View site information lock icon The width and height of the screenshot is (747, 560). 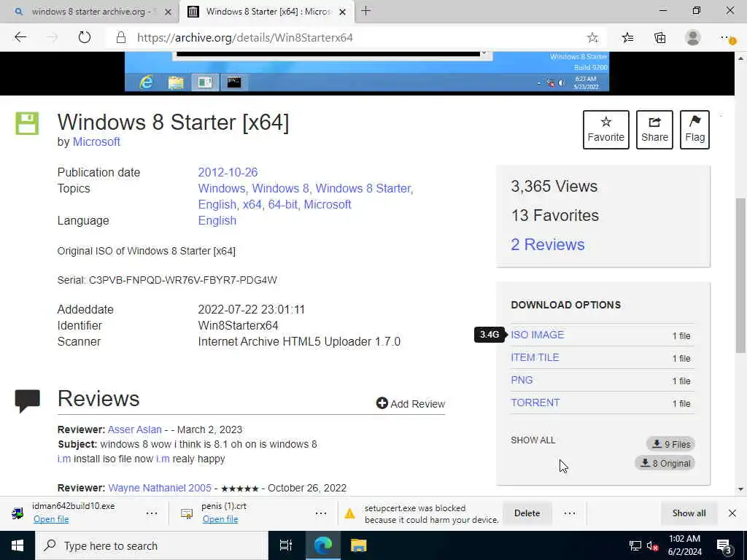click(x=121, y=38)
